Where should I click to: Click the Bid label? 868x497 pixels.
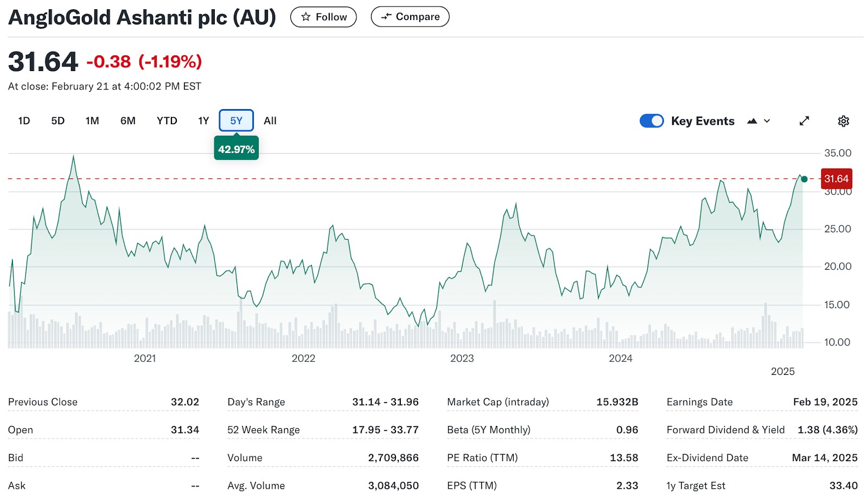tap(16, 458)
